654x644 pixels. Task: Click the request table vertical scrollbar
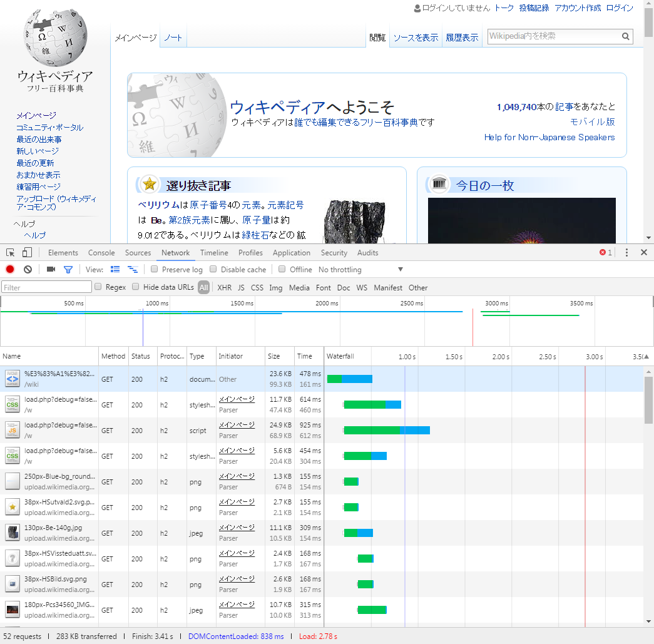point(648,399)
